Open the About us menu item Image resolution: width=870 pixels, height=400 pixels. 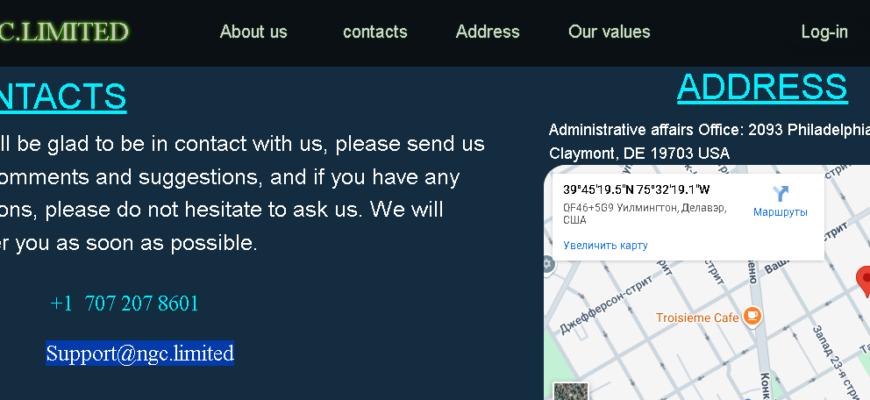pos(254,32)
